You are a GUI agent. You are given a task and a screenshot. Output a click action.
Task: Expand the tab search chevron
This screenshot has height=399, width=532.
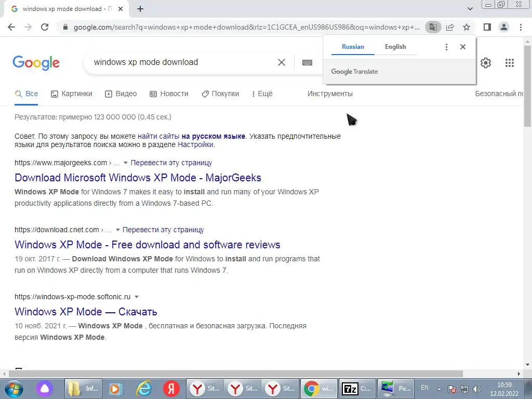[470, 9]
